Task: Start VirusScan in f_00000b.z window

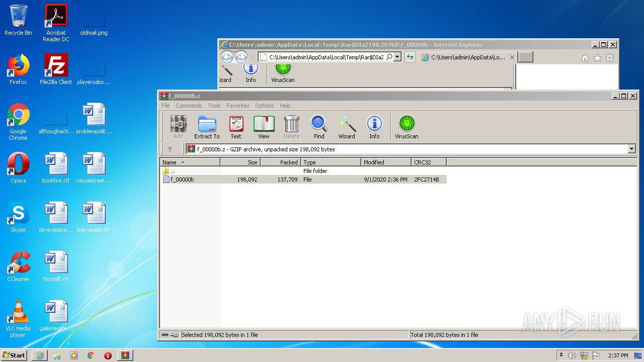Action: pos(407,127)
